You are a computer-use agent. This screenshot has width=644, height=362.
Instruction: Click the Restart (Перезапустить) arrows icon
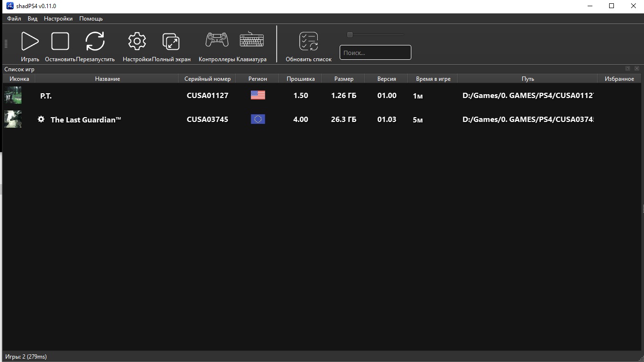point(95,41)
